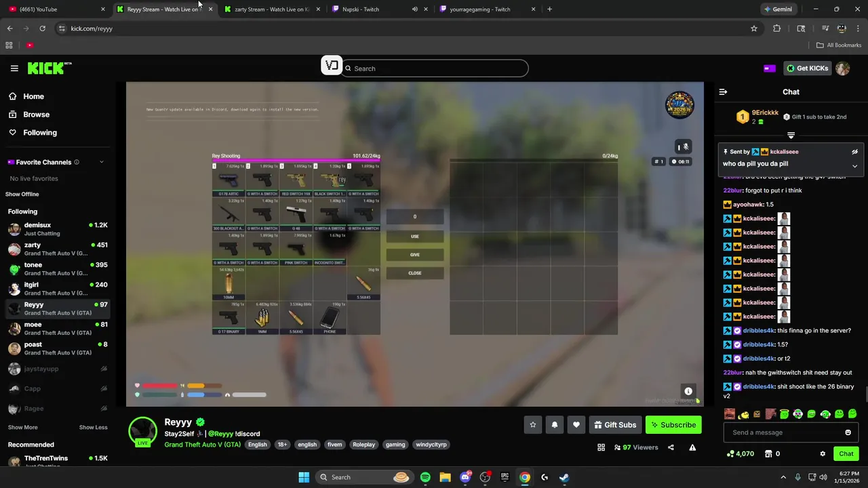
Task: Open Windows Start menu
Action: [x=304, y=477]
